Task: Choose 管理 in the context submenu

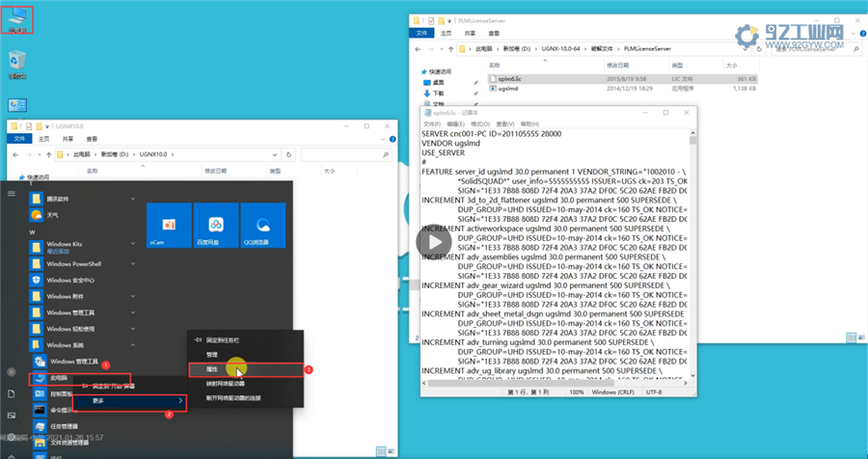Action: [x=246, y=355]
